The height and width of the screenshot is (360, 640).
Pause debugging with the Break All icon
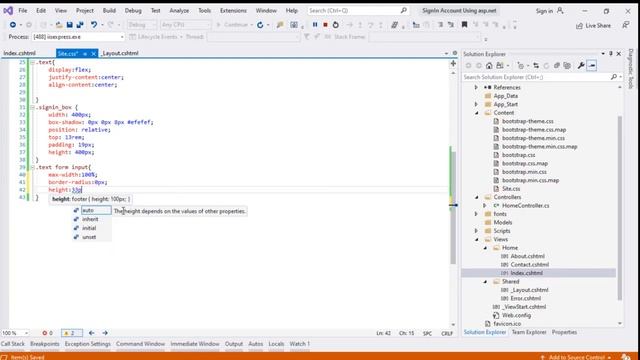[315, 25]
